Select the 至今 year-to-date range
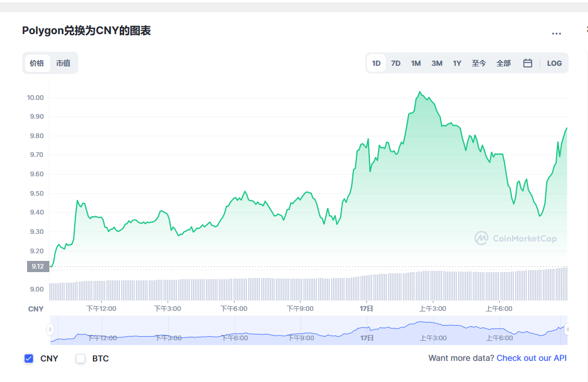This screenshot has width=588, height=382. click(x=479, y=63)
